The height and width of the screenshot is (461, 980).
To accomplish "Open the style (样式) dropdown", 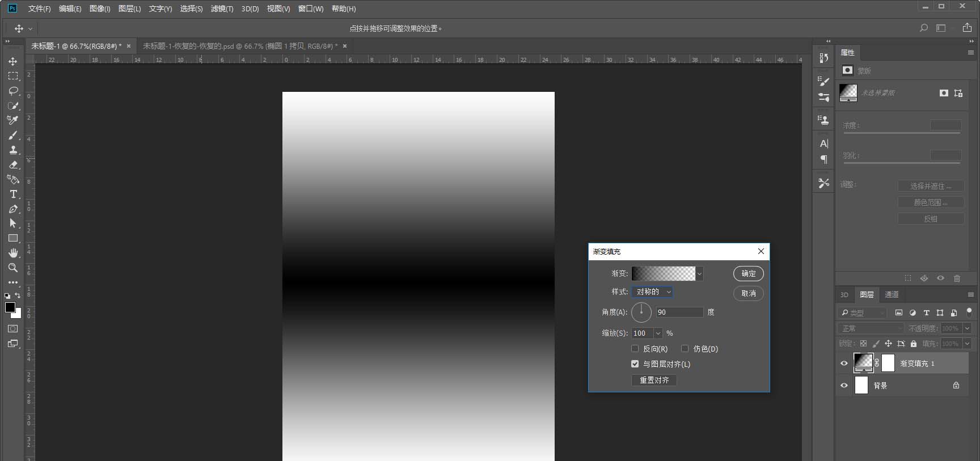I will 652,292.
